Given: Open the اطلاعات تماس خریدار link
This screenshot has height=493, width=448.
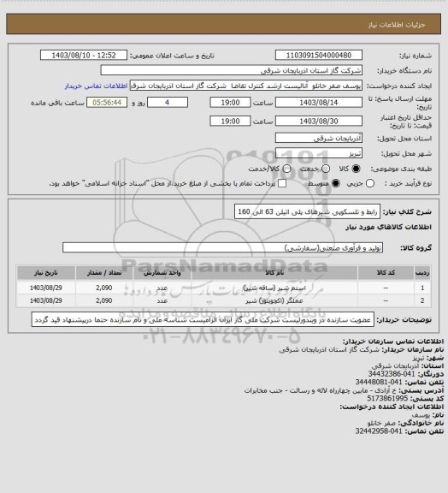Looking at the screenshot, I should [96, 86].
